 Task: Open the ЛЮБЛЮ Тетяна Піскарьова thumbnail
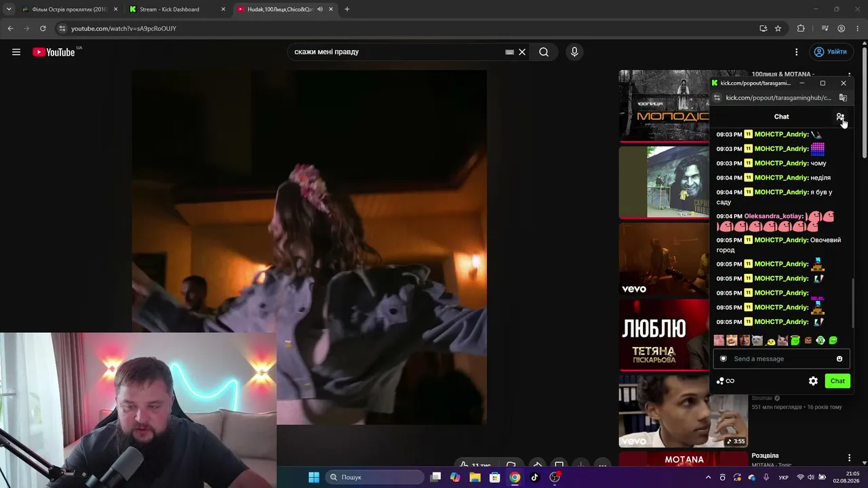[665, 334]
